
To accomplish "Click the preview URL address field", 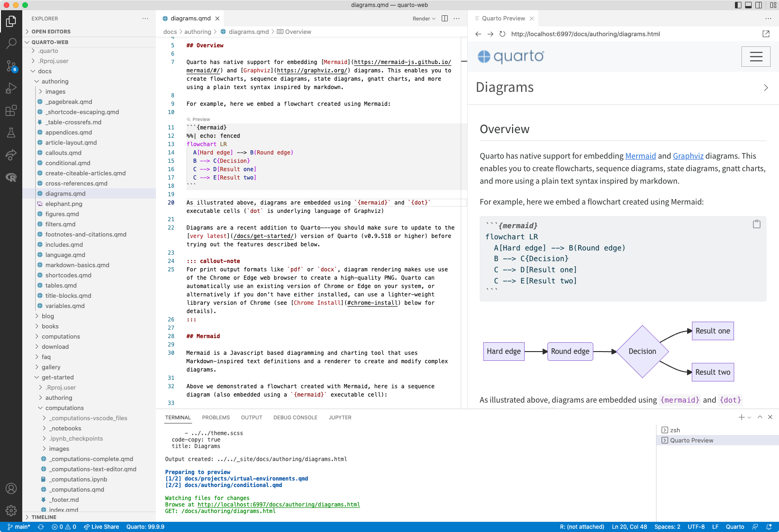I will click(x=585, y=34).
